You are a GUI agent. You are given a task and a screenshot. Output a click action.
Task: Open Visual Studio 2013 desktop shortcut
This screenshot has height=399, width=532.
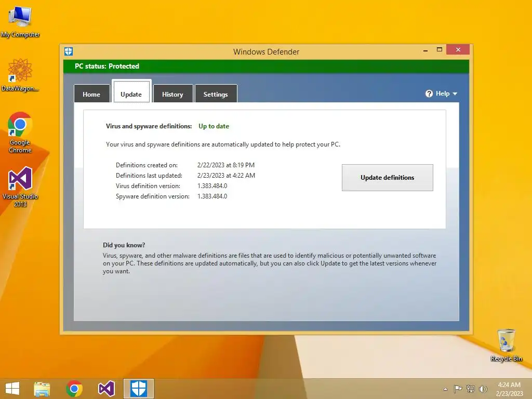20,187
